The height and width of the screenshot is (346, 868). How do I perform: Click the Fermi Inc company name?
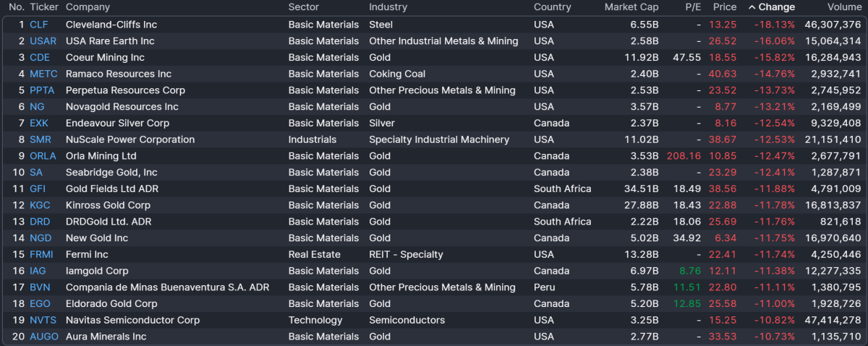coord(87,254)
